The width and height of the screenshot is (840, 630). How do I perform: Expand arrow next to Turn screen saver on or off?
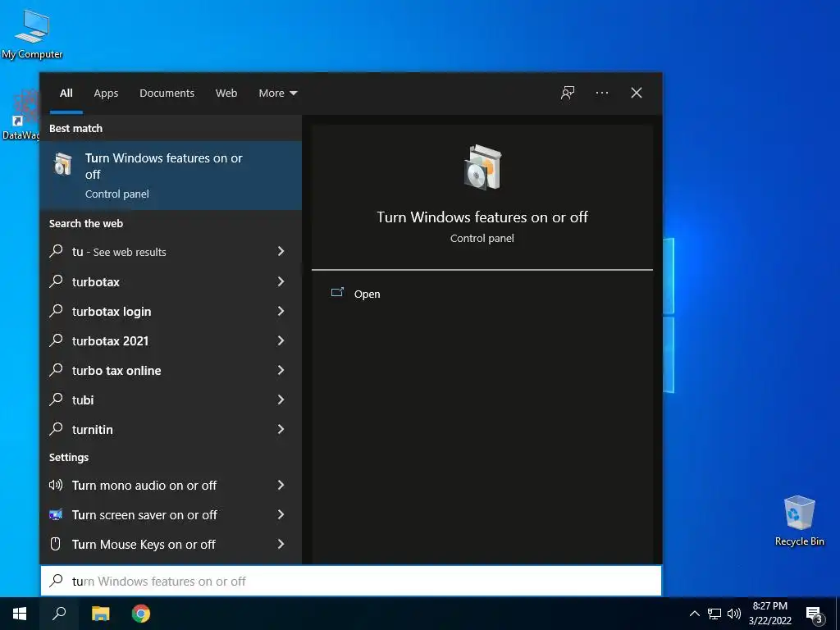281,514
